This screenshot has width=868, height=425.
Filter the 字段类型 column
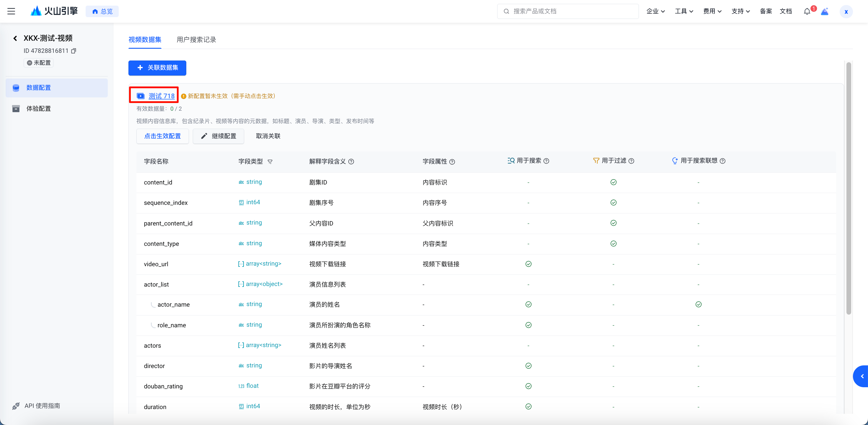pos(270,162)
